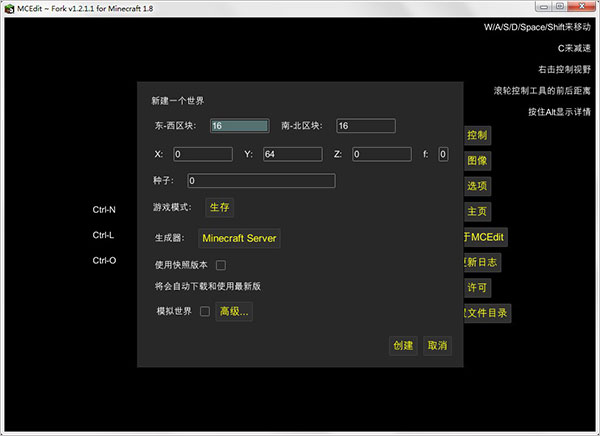Image resolution: width=600 pixels, height=436 pixels.
Task: Change game mode via the 生存 button
Action: [219, 207]
